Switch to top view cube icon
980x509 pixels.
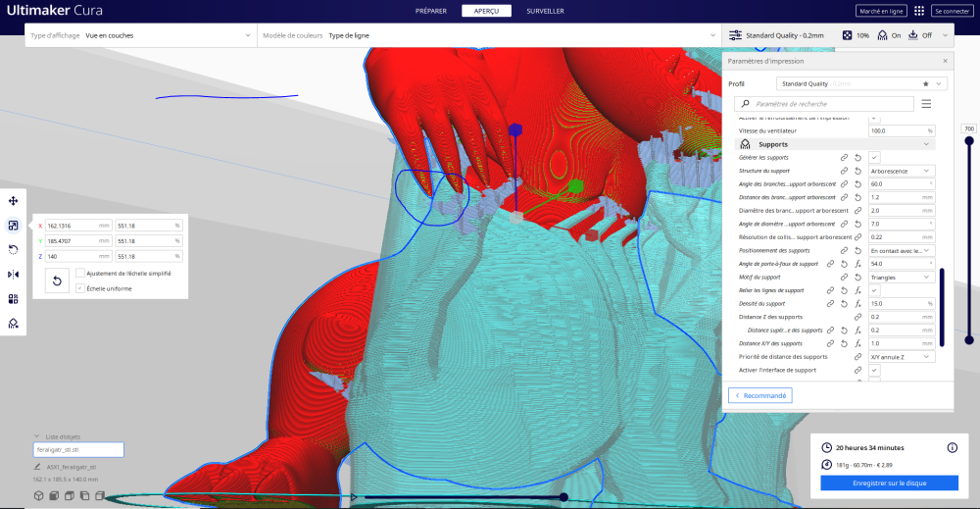point(69,496)
